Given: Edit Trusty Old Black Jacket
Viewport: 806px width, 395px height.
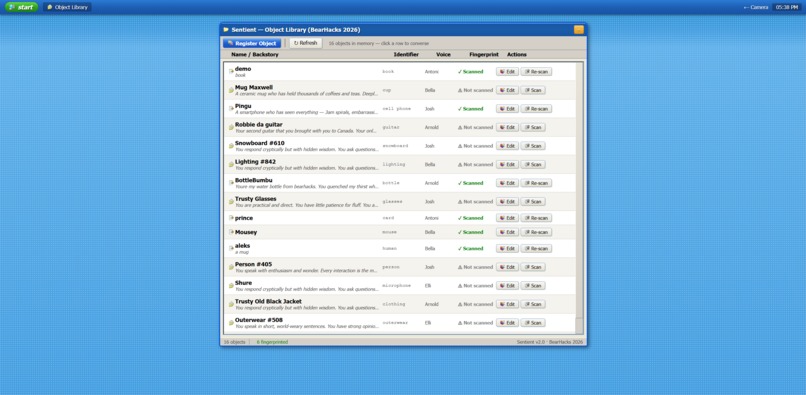Looking at the screenshot, I should click(507, 304).
